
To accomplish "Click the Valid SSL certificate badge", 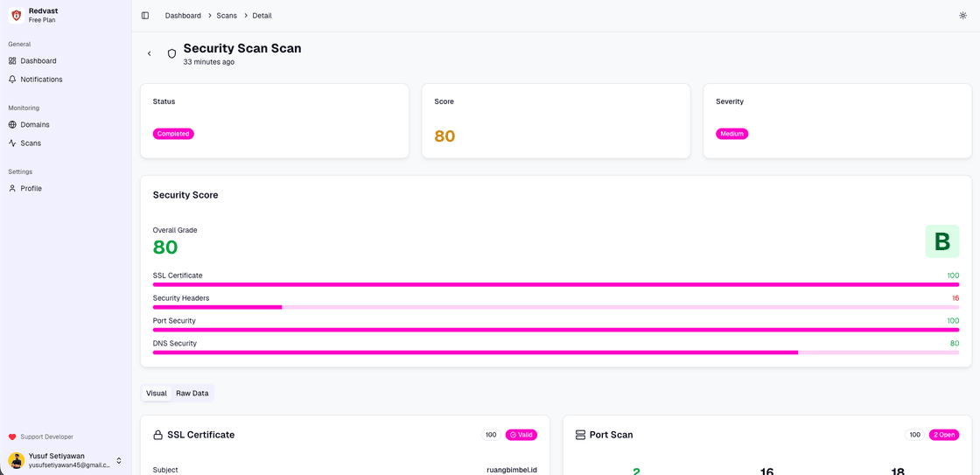I will (x=521, y=435).
